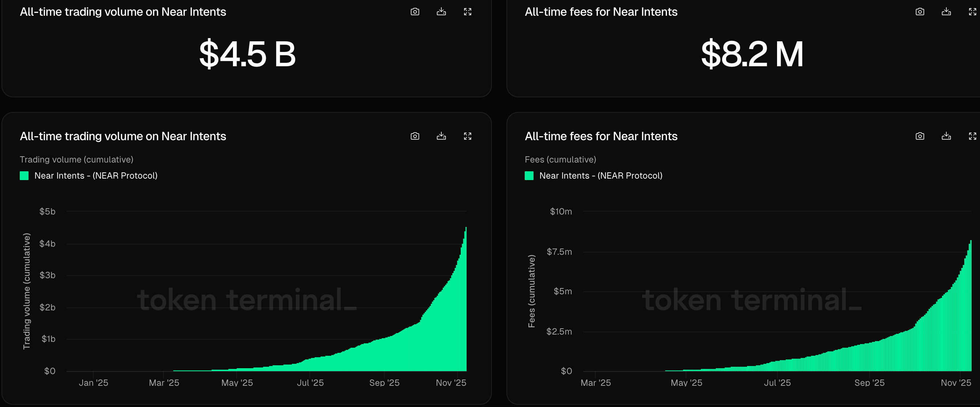980x407 pixels.
Task: Click green legend swatch in trading volume chart
Action: (x=24, y=176)
